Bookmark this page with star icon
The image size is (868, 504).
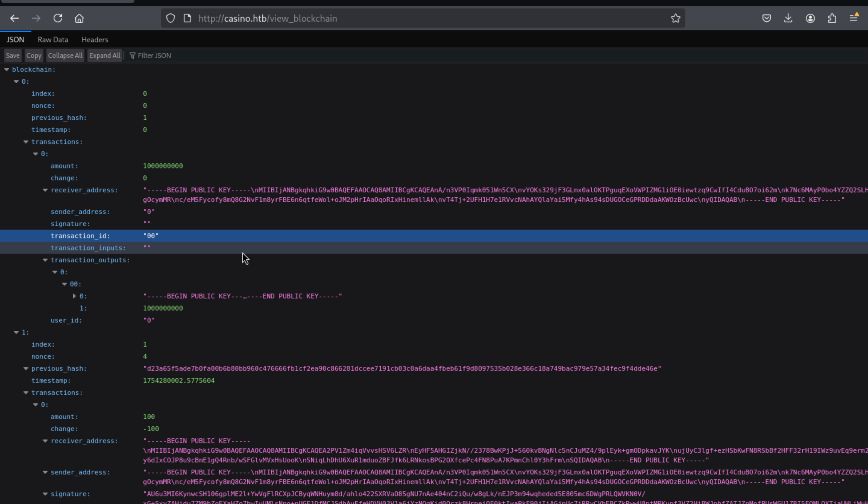675,18
